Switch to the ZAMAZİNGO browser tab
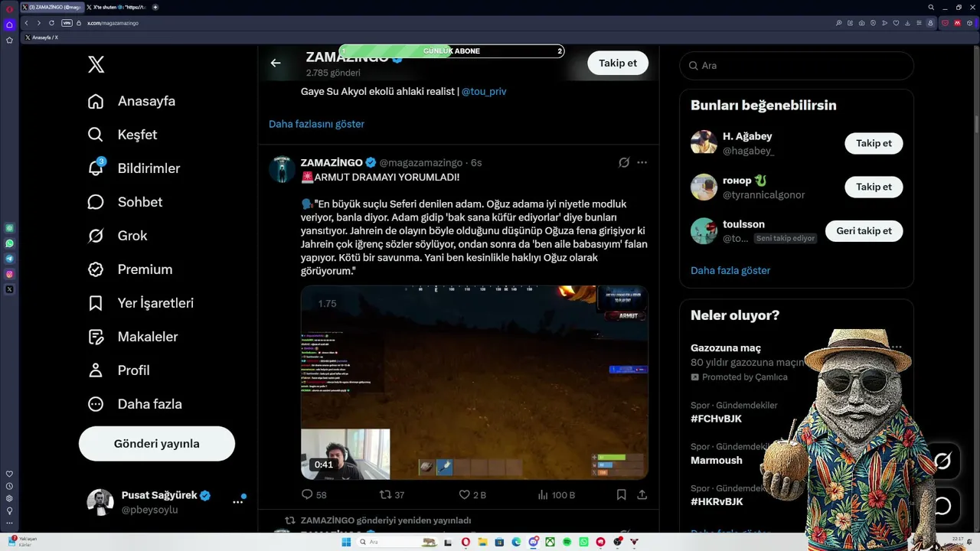980x551 pixels. [x=51, y=7]
